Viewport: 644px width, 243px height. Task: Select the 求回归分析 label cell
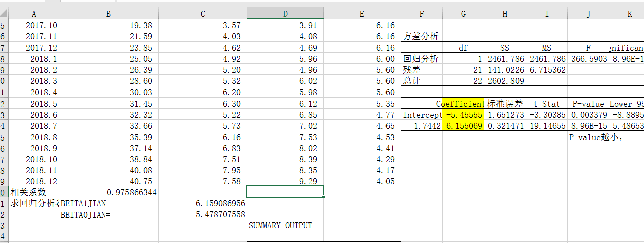[34, 203]
